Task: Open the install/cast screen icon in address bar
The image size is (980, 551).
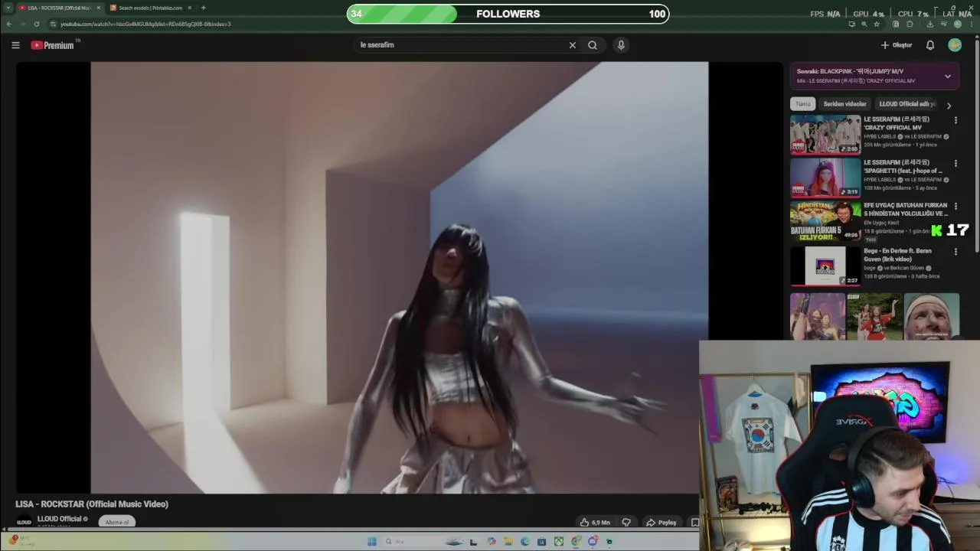Action: click(852, 24)
